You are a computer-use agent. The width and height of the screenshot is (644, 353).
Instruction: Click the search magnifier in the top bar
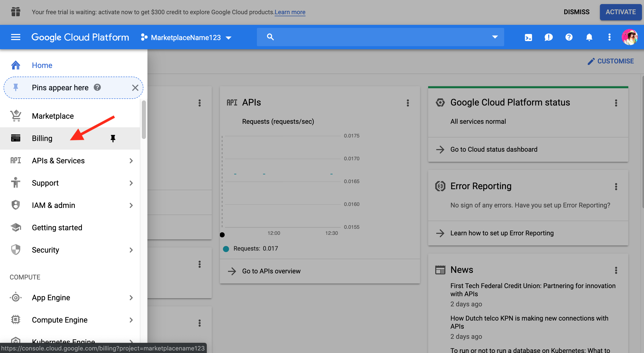(x=270, y=37)
